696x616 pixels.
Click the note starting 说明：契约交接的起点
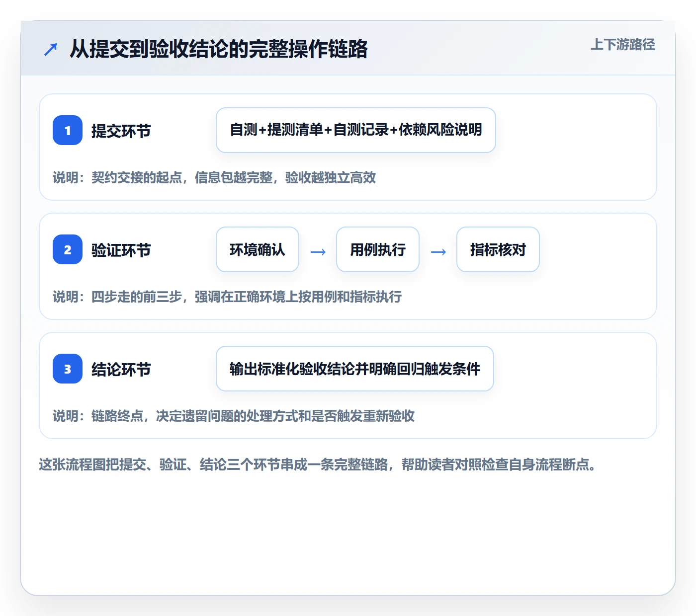[214, 178]
